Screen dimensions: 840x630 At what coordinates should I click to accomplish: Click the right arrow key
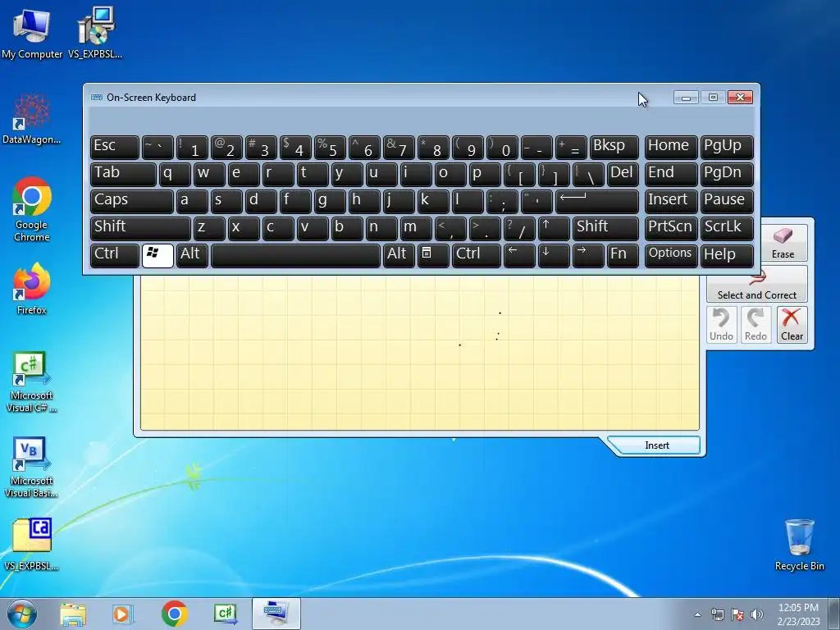(588, 256)
